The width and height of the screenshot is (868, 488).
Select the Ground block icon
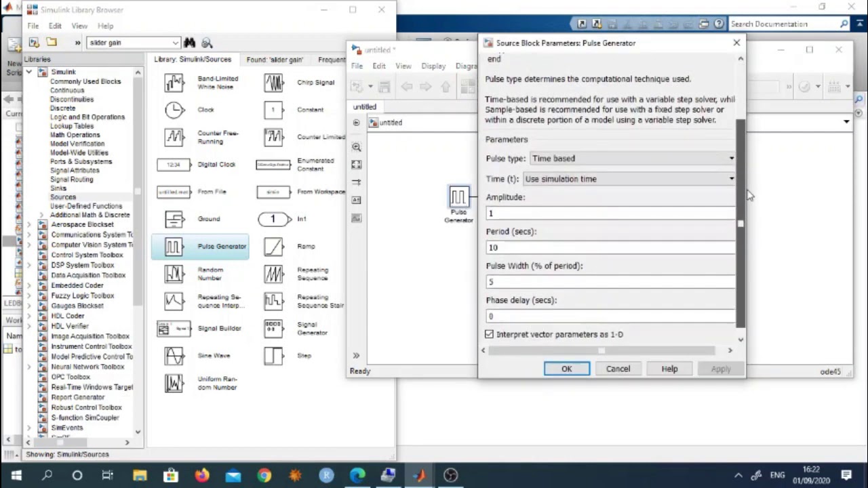pos(174,219)
